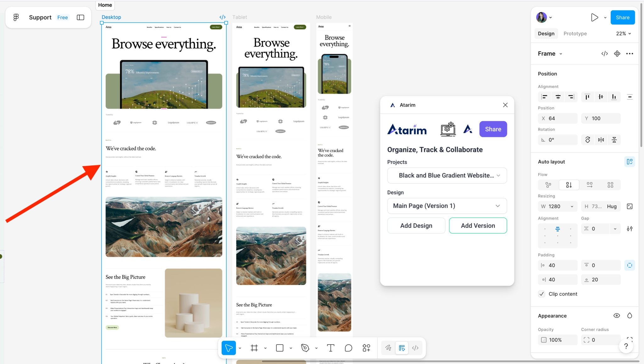The height and width of the screenshot is (364, 644).
Task: Select the Design tab
Action: (546, 34)
